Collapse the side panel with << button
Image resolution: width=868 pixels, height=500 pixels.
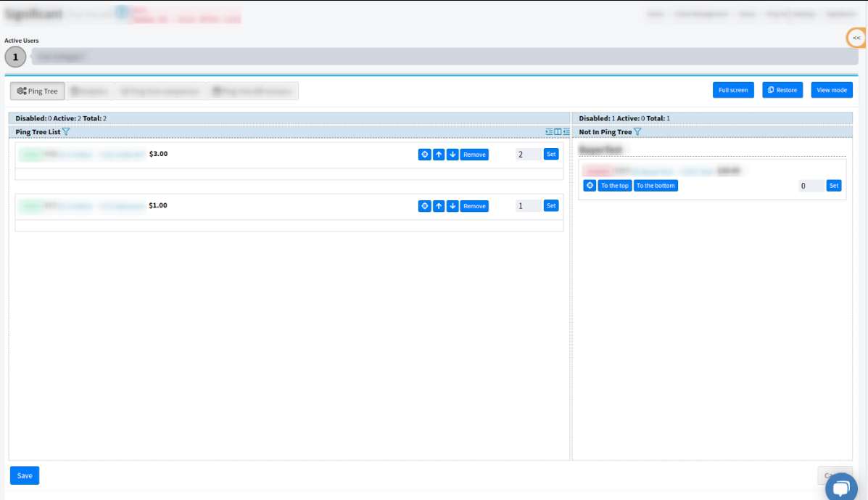point(856,38)
